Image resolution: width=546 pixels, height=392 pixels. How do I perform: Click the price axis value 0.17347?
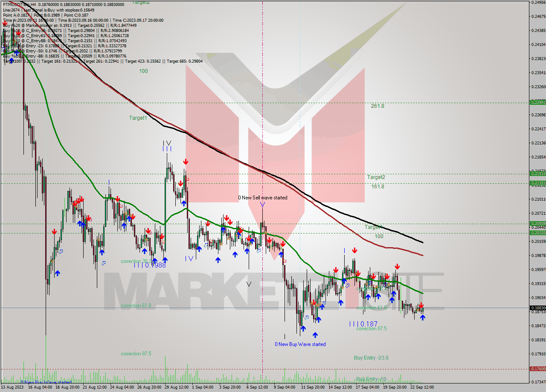(x=538, y=382)
